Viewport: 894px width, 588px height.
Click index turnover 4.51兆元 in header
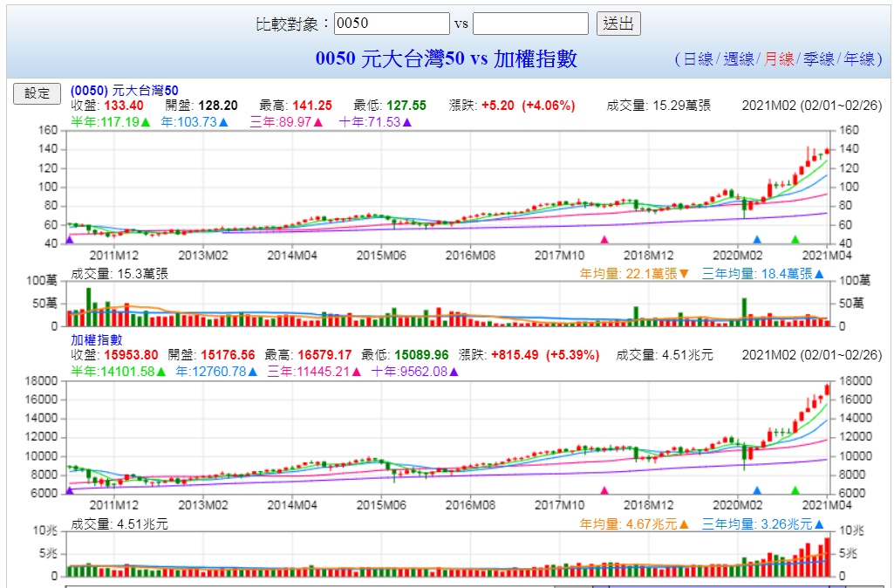pos(687,355)
